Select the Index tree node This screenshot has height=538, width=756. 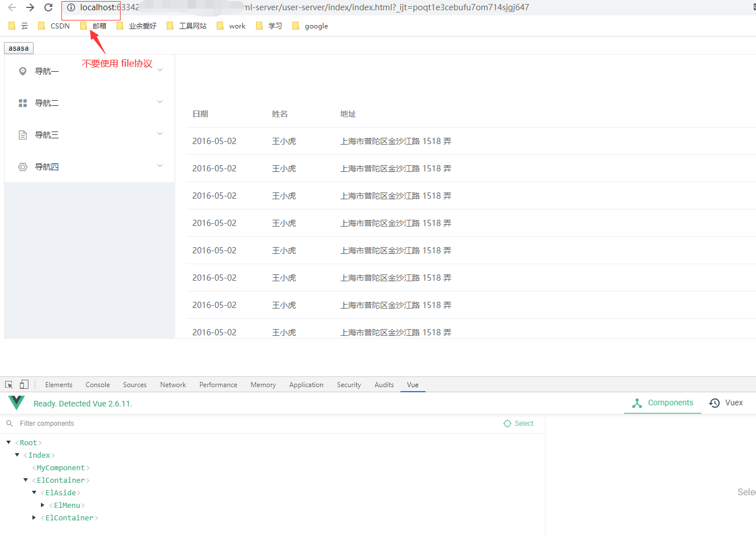pos(40,455)
